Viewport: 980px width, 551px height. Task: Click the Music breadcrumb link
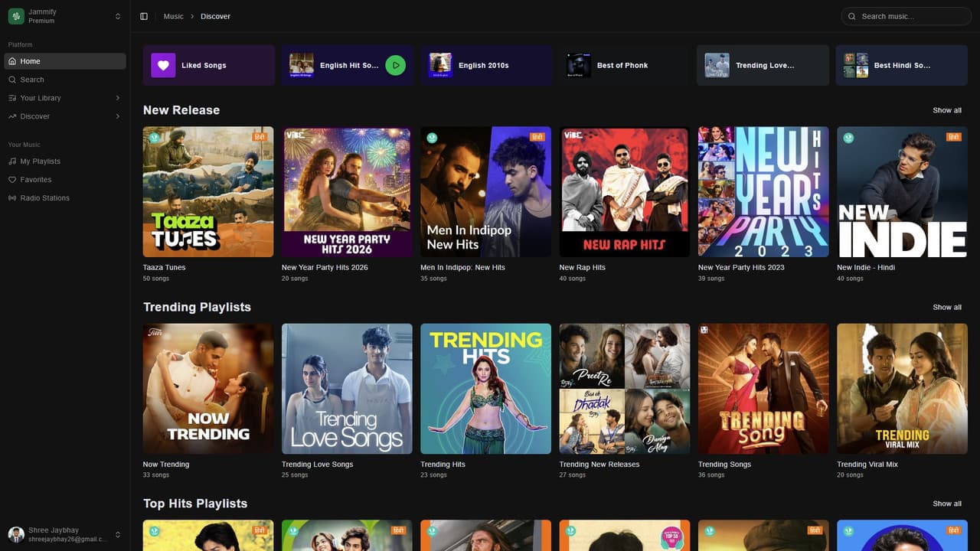tap(174, 16)
